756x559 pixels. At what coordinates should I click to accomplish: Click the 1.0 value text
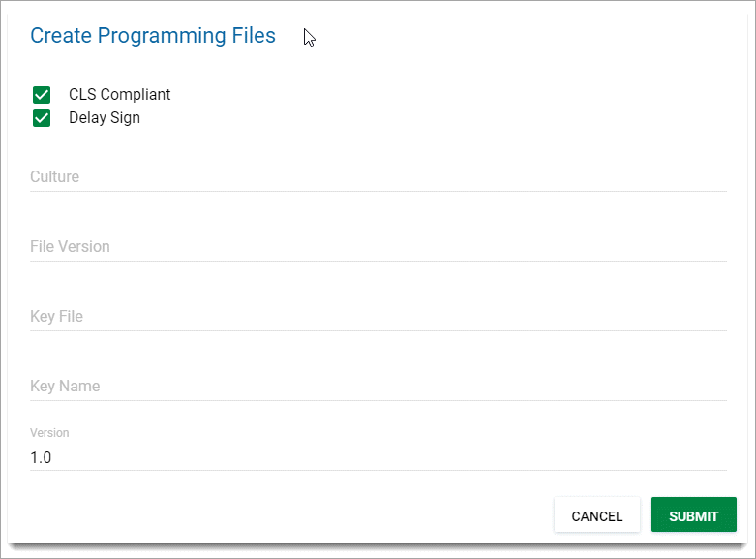coord(41,457)
